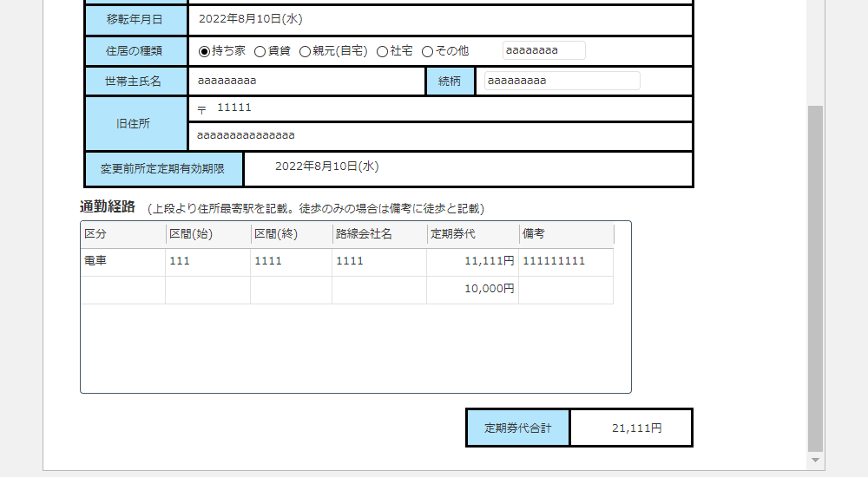
Task: Click the scrollbar down arrow
Action: click(x=815, y=459)
